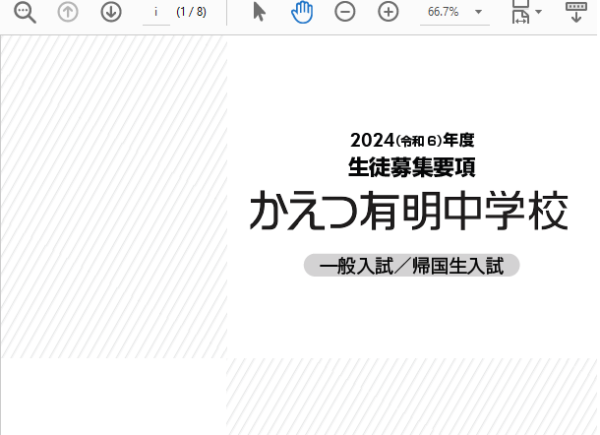The height and width of the screenshot is (435, 600).
Task: Click the 一般入試／帰国生入試 gray badge
Action: (x=411, y=266)
